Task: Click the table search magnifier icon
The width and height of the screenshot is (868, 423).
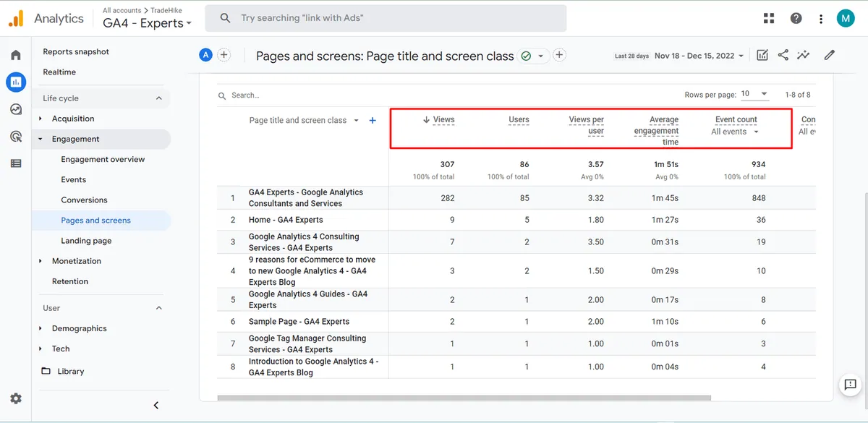Action: coord(222,95)
